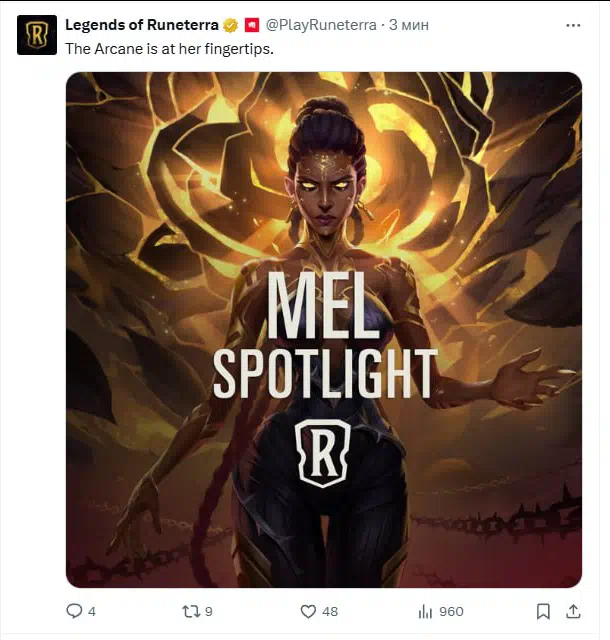The width and height of the screenshot is (610, 640).
Task: Open the three-dot more options menu
Action: click(x=573, y=25)
